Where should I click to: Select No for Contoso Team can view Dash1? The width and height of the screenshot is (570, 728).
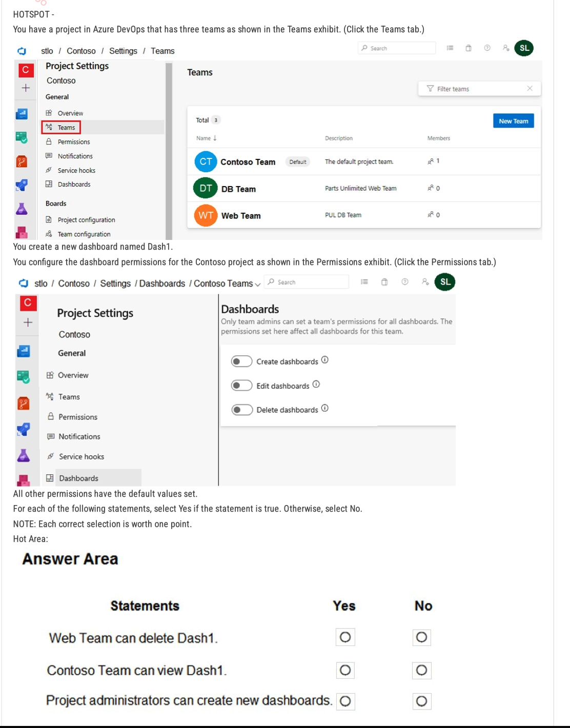pos(421,670)
